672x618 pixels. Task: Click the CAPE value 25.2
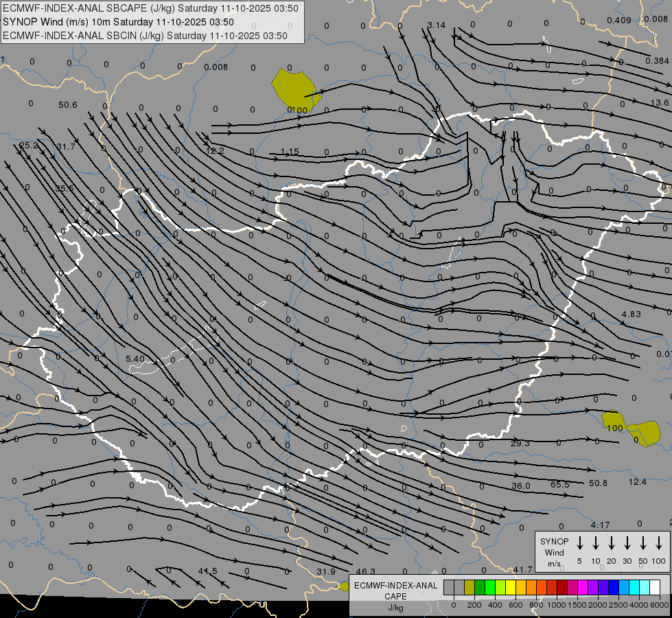tap(29, 146)
